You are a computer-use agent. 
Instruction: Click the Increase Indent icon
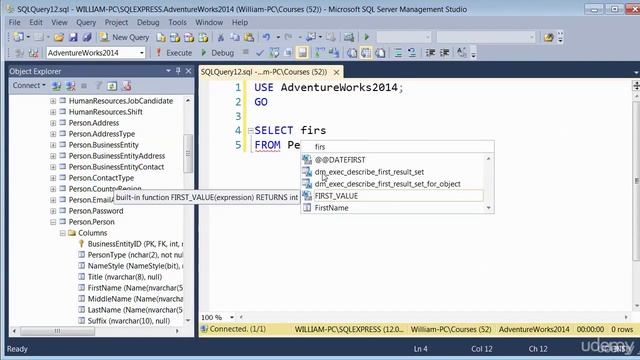[x=444, y=53]
